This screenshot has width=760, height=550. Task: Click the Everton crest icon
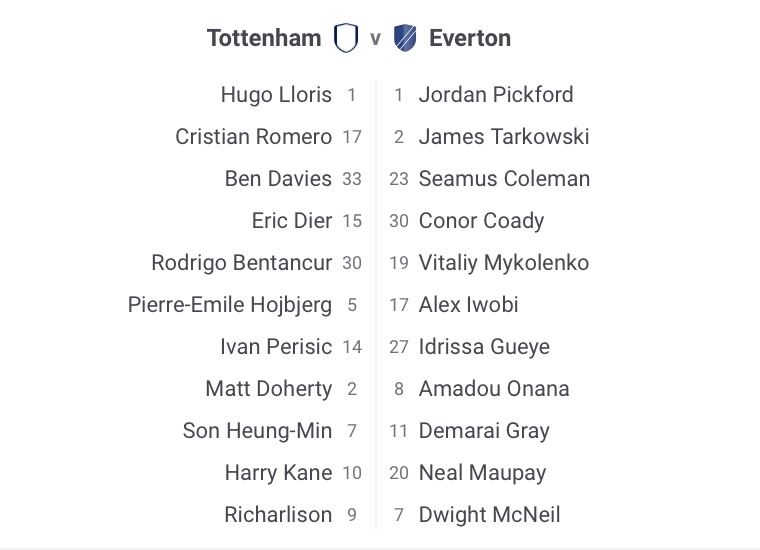coord(405,39)
